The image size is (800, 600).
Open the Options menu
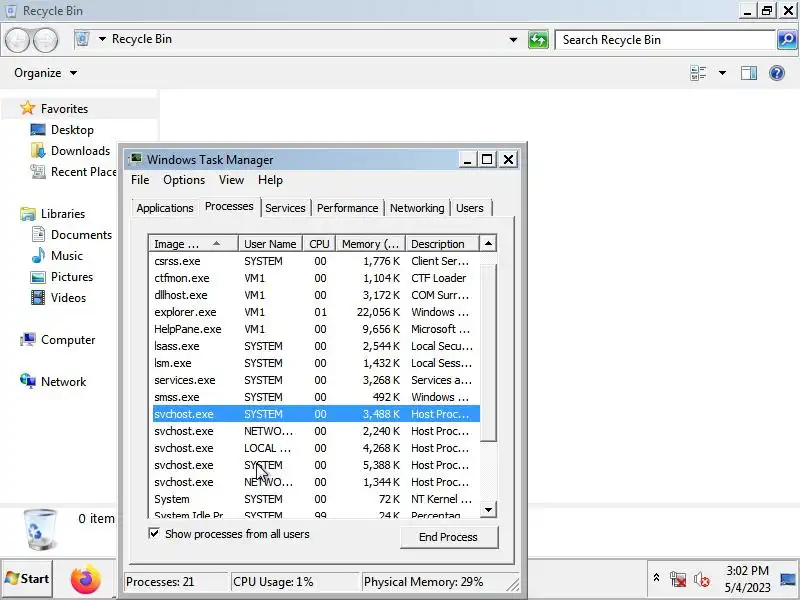point(184,180)
